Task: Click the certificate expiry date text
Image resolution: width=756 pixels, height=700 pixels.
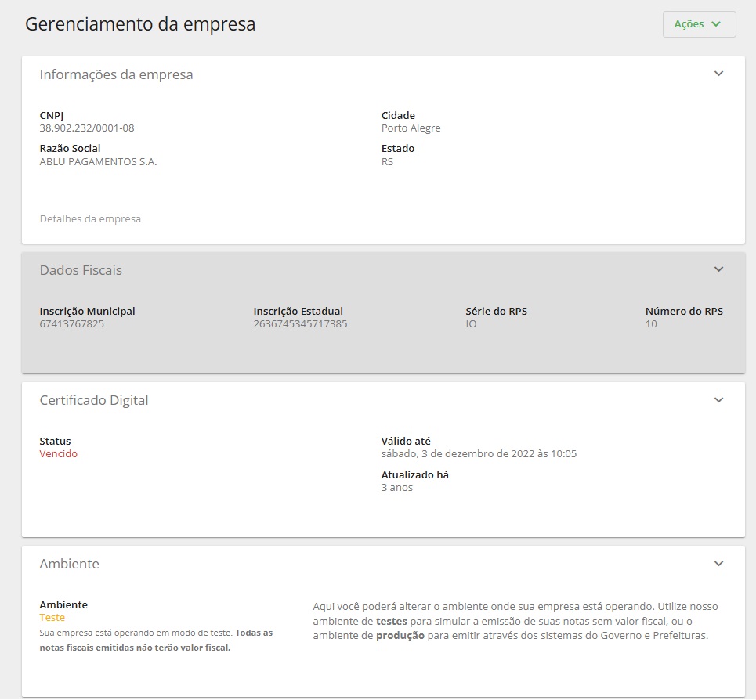Action: [x=479, y=454]
